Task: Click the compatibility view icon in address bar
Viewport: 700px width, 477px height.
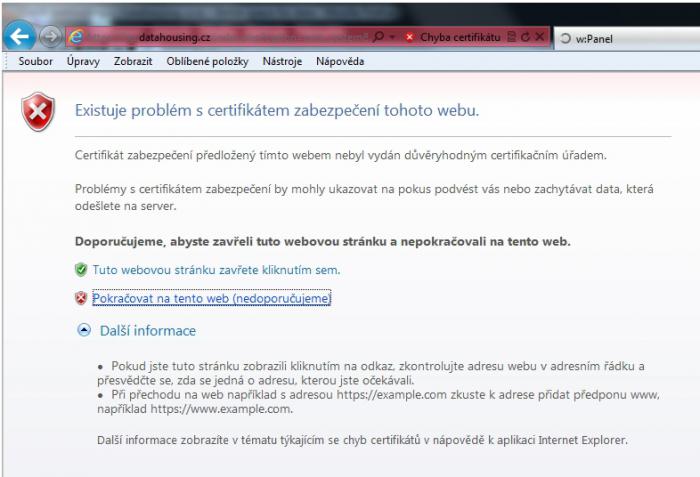Action: pos(512,37)
